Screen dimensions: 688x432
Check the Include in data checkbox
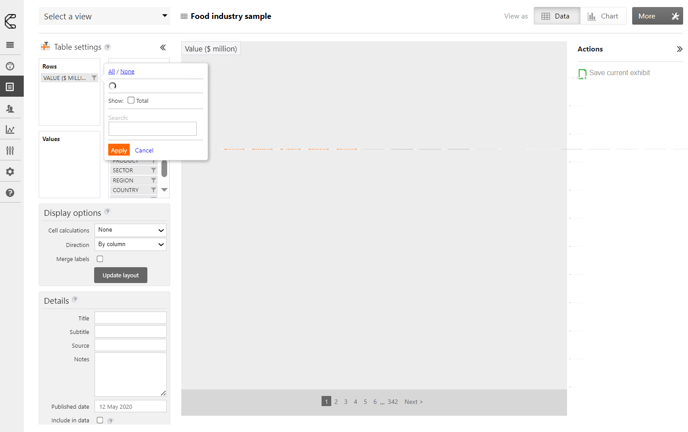pos(100,420)
